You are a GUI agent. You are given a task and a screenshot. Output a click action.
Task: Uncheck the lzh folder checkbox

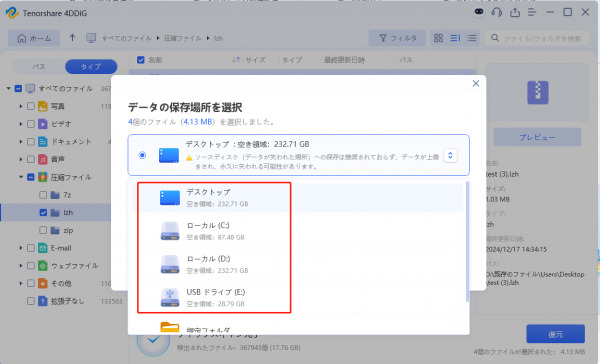tap(43, 212)
